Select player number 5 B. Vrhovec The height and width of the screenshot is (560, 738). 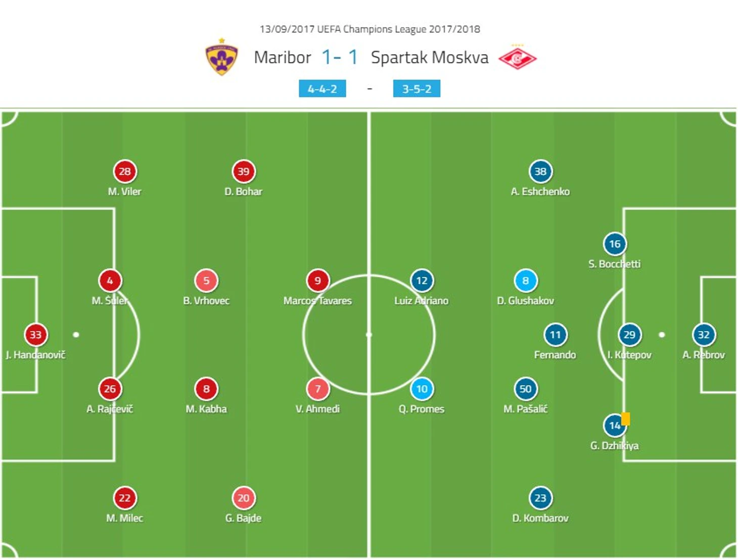pyautogui.click(x=206, y=281)
